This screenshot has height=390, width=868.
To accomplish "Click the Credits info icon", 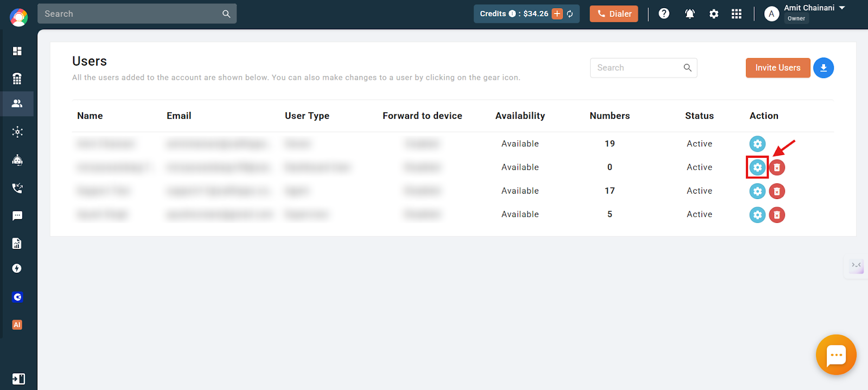I will click(x=512, y=14).
